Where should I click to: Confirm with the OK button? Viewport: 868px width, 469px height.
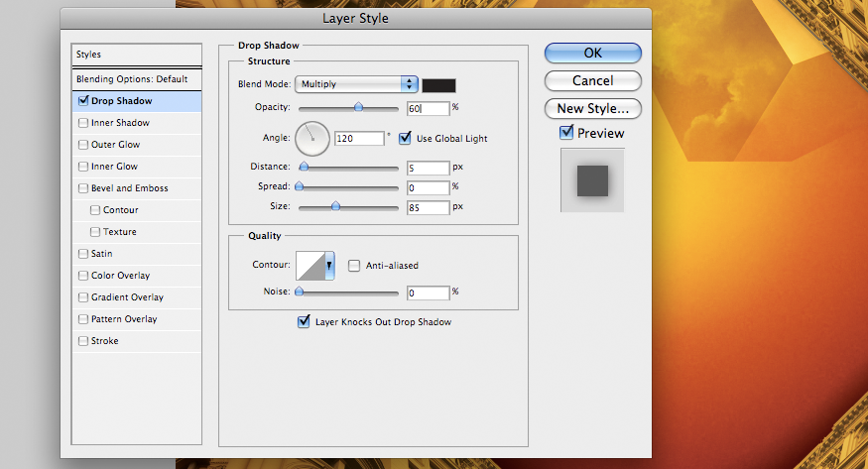point(593,54)
